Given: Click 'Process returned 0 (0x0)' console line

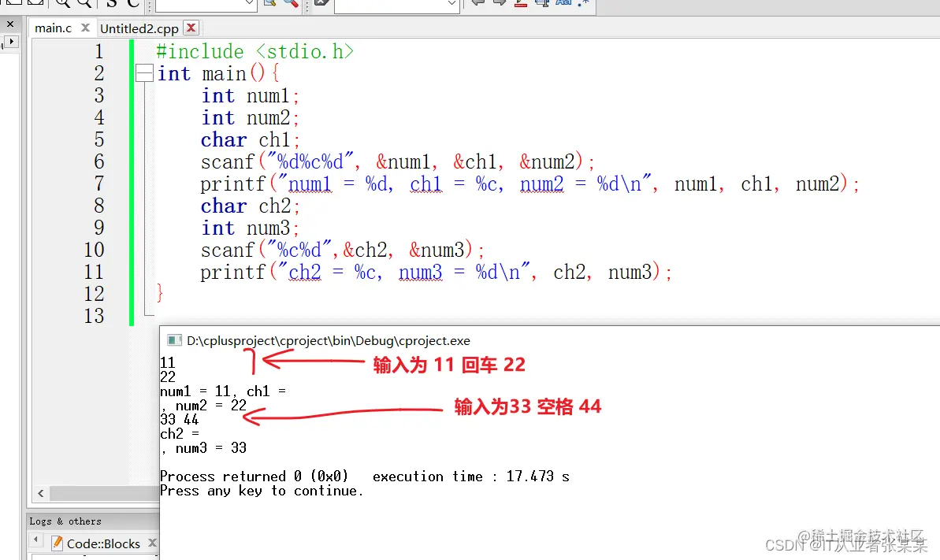Looking at the screenshot, I should coord(255,477).
